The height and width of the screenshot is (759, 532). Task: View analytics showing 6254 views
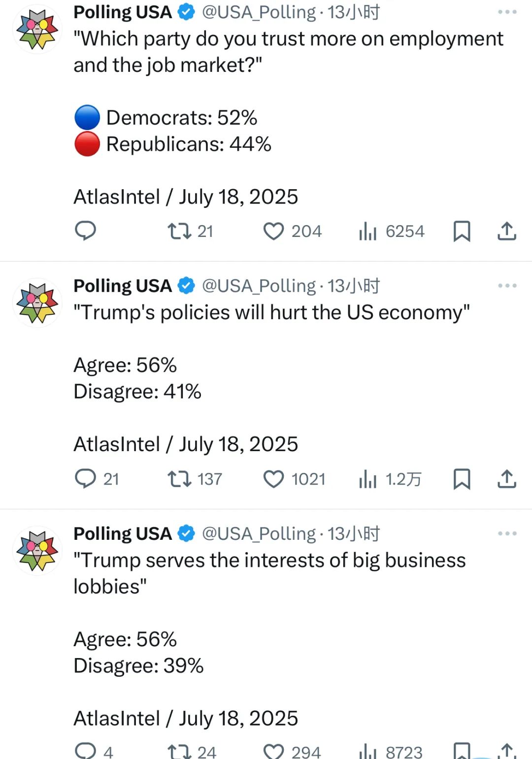tap(392, 231)
